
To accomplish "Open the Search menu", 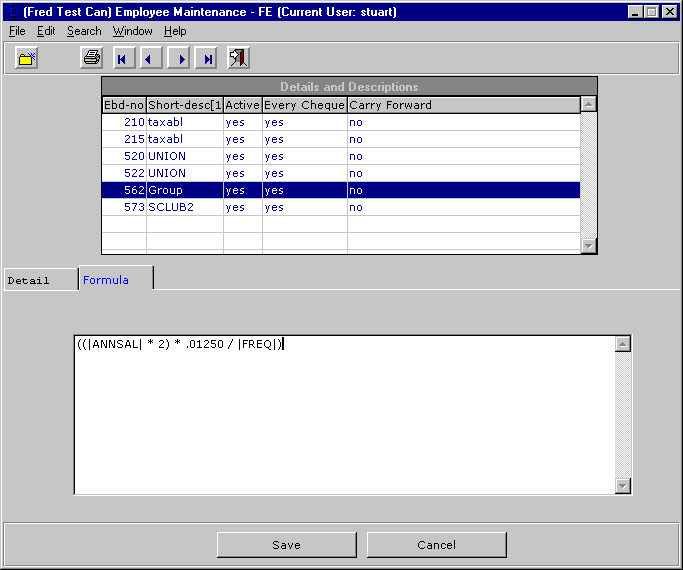I will [x=84, y=31].
